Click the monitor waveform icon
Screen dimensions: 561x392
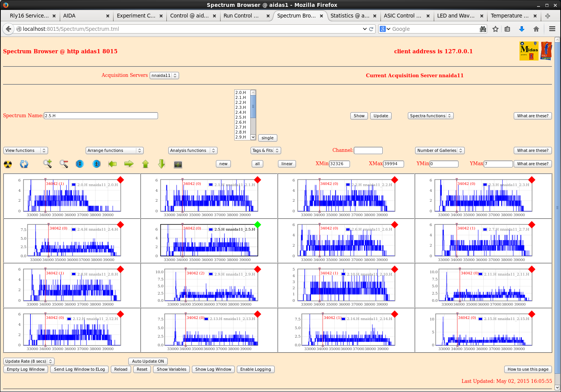coord(178,164)
